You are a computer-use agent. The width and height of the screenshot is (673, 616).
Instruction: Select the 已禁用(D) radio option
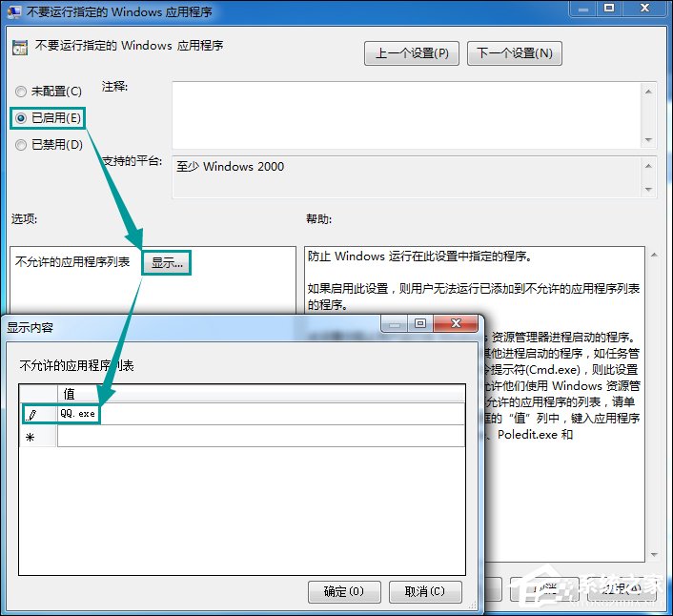[x=21, y=145]
